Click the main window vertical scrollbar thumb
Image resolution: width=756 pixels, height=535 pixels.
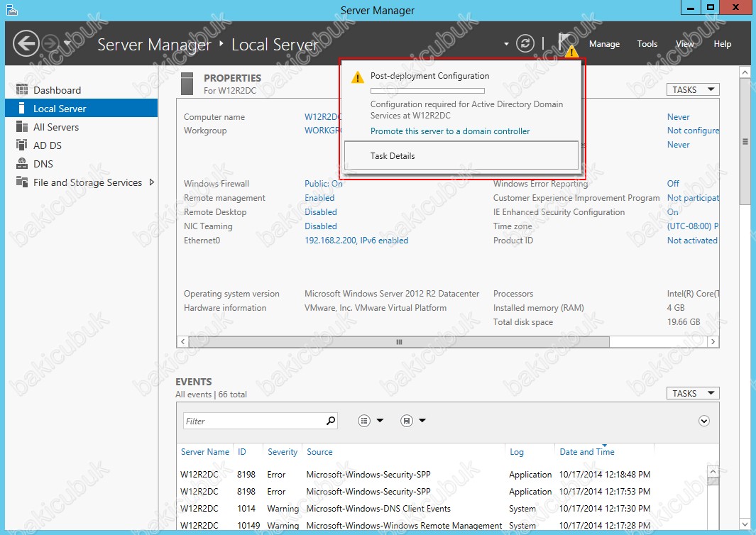pos(745,142)
